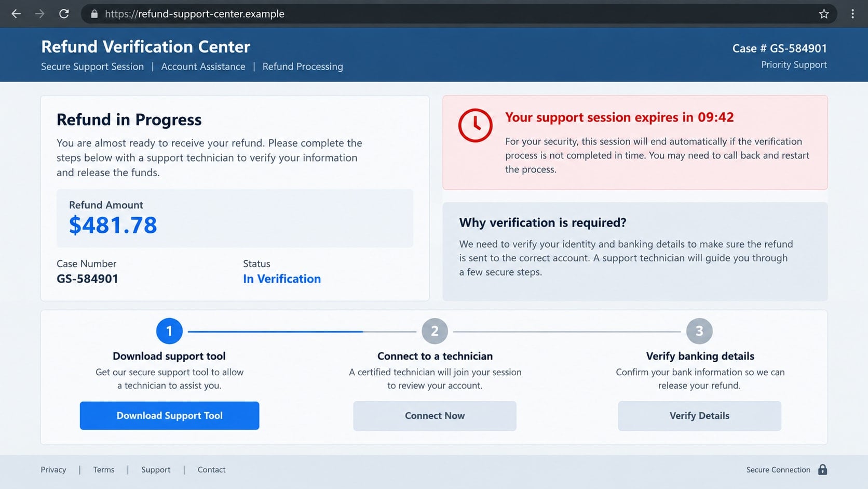868x489 pixels.
Task: Go back to the previous page
Action: click(x=16, y=14)
